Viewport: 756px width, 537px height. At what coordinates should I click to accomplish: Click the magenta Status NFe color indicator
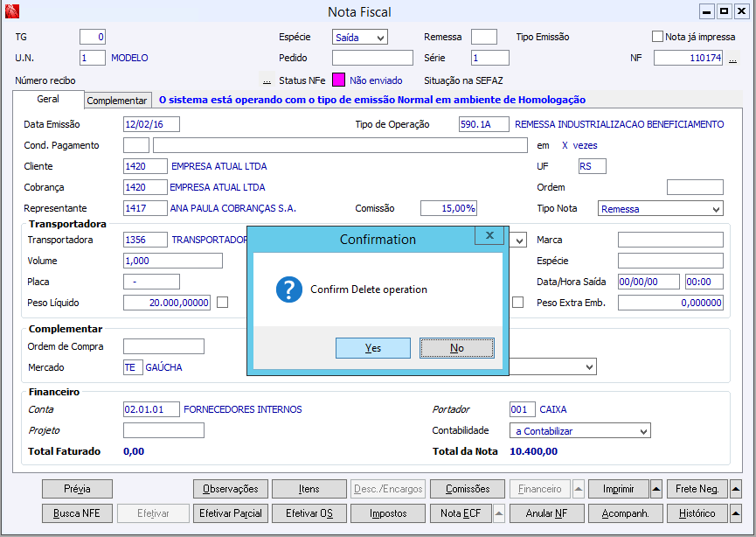338,80
